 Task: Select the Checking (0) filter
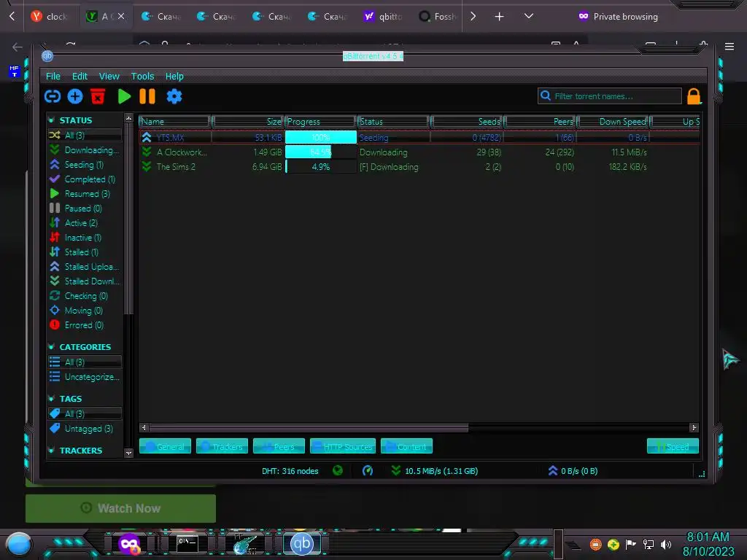tap(85, 296)
